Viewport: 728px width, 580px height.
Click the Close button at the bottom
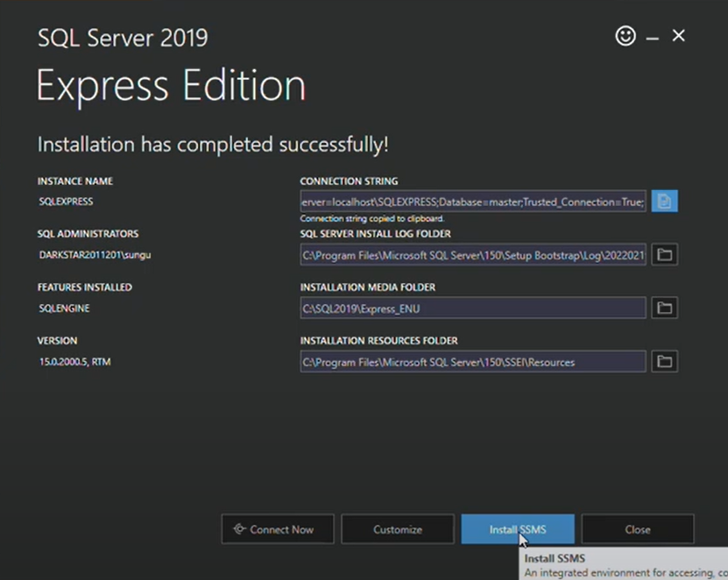click(x=638, y=529)
